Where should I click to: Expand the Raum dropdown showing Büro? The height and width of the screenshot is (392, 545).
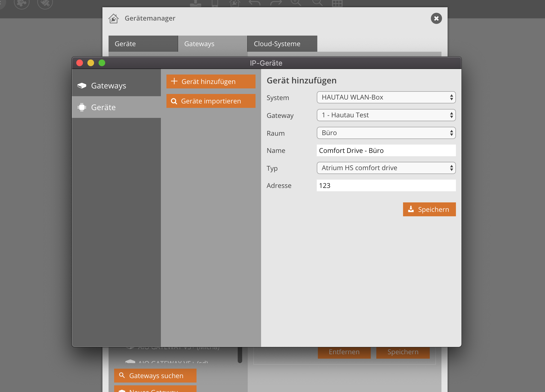coord(386,133)
